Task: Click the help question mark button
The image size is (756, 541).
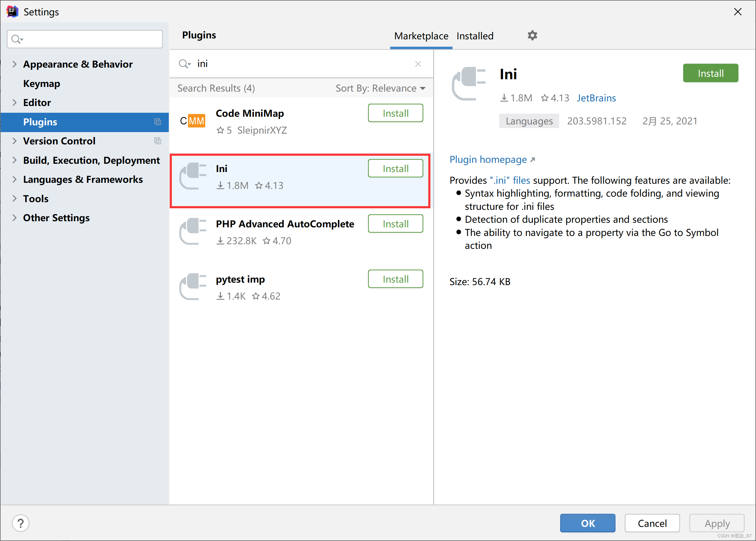Action: [21, 523]
